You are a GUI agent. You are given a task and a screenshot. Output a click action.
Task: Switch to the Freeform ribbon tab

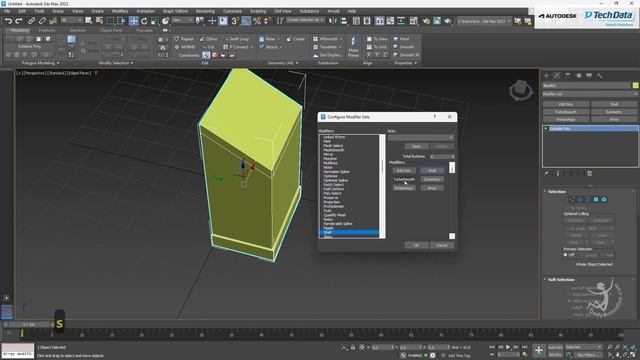click(47, 30)
